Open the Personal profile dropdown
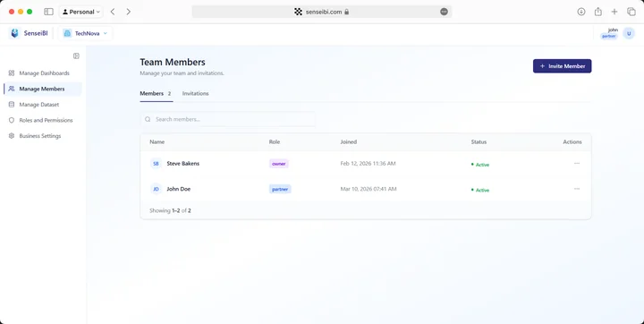 point(80,12)
